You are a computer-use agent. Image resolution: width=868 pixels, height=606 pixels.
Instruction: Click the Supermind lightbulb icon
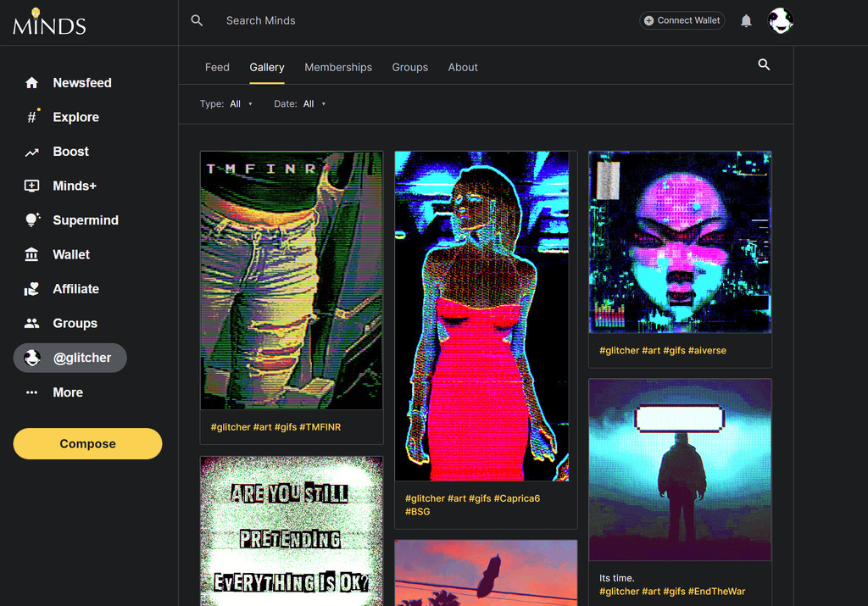pos(31,220)
